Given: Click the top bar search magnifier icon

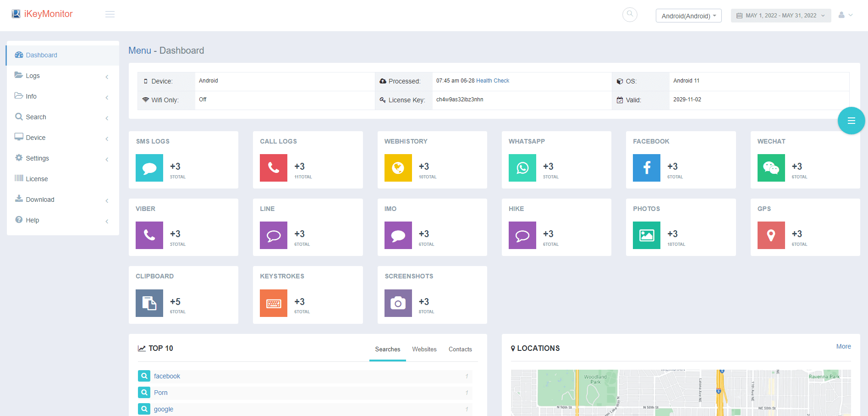Looking at the screenshot, I should pyautogui.click(x=630, y=15).
